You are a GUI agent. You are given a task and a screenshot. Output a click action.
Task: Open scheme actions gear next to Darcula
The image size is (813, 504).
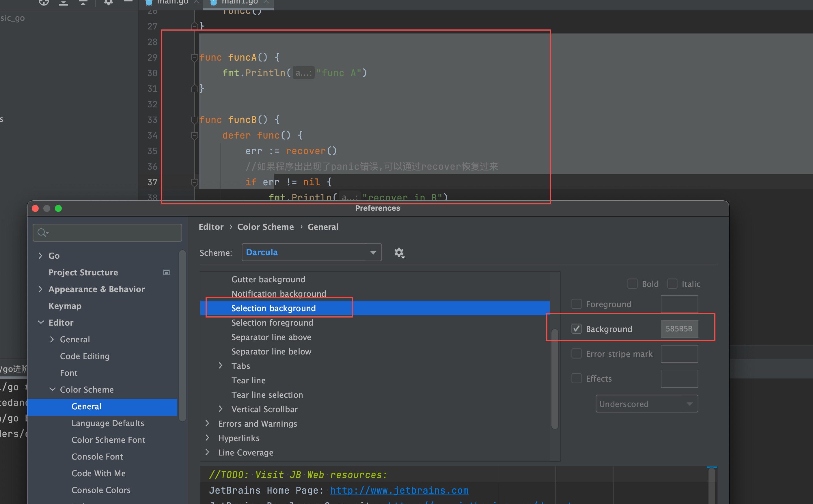pyautogui.click(x=399, y=253)
